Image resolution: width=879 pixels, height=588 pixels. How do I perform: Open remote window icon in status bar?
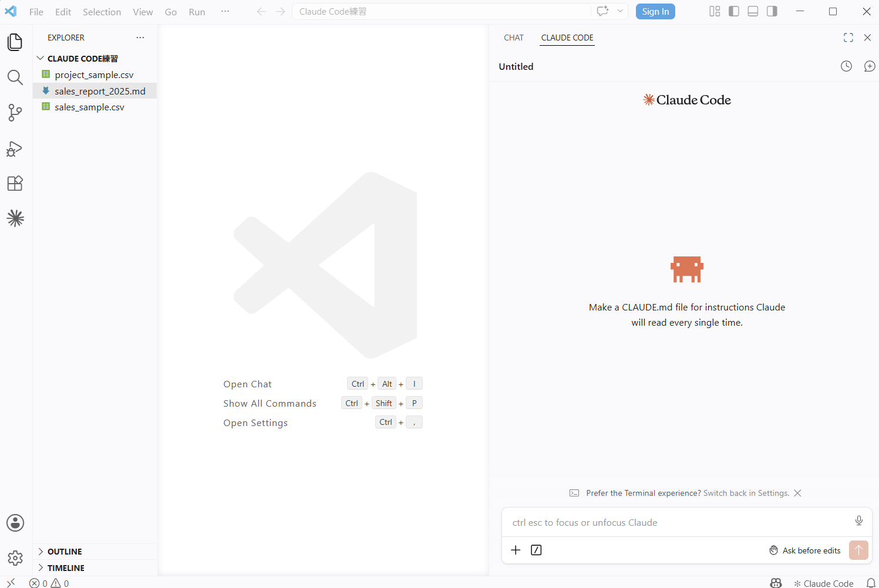[11, 583]
